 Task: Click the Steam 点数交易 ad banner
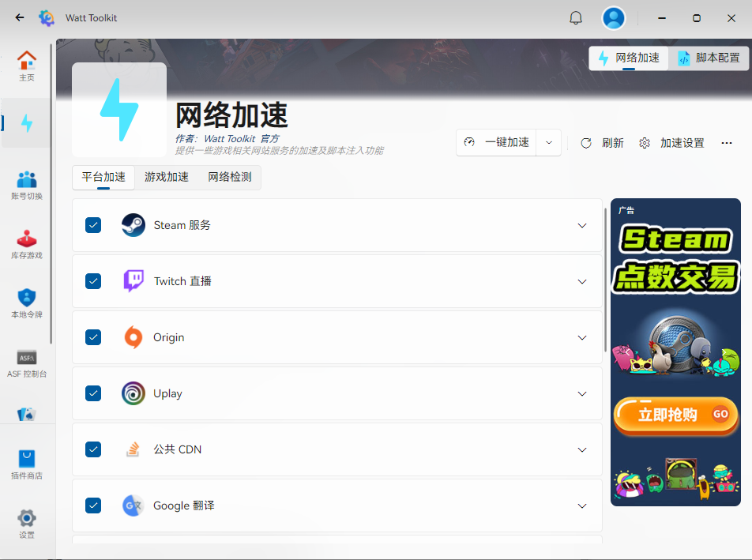(675, 352)
